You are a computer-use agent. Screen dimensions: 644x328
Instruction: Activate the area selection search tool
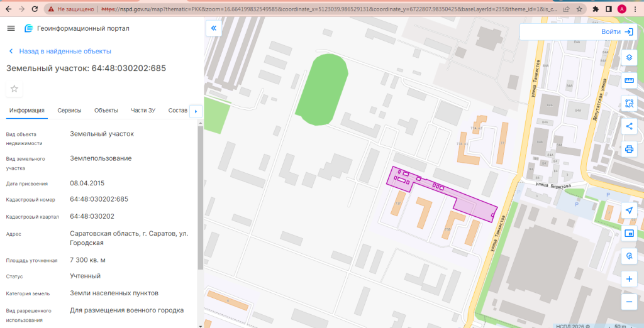[629, 103]
